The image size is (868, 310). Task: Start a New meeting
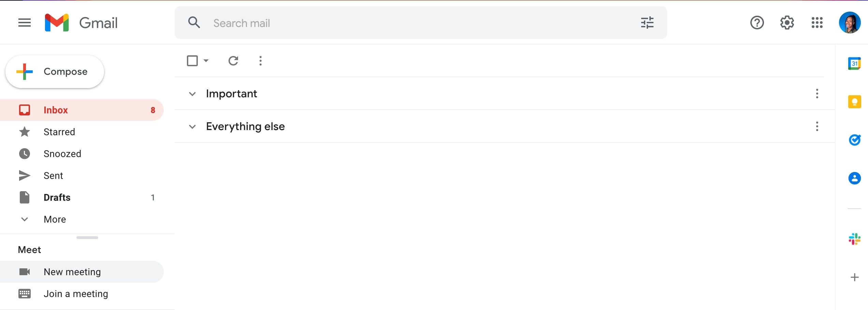pos(72,272)
